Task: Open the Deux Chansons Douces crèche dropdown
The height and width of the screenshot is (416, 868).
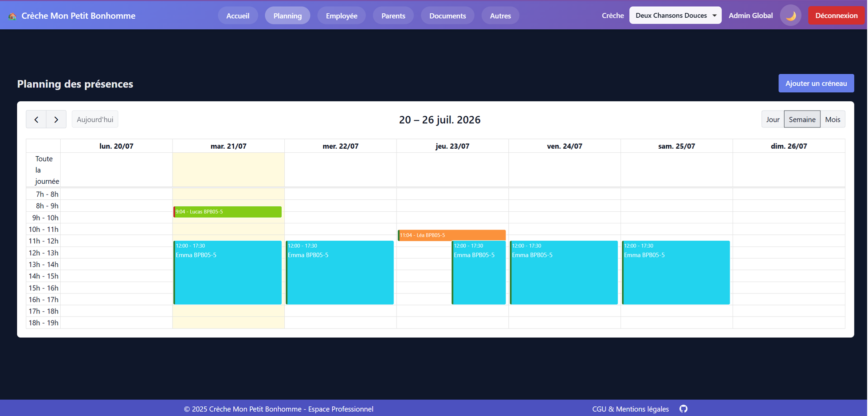Action: coord(676,16)
